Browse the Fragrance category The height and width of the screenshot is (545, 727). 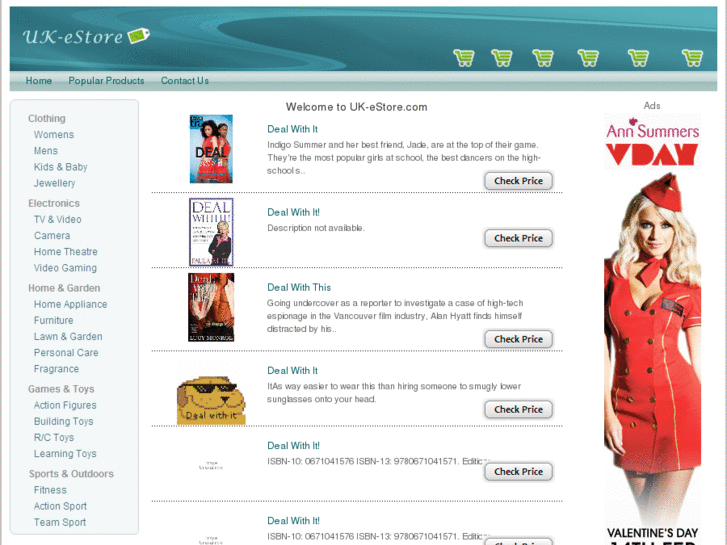56,369
